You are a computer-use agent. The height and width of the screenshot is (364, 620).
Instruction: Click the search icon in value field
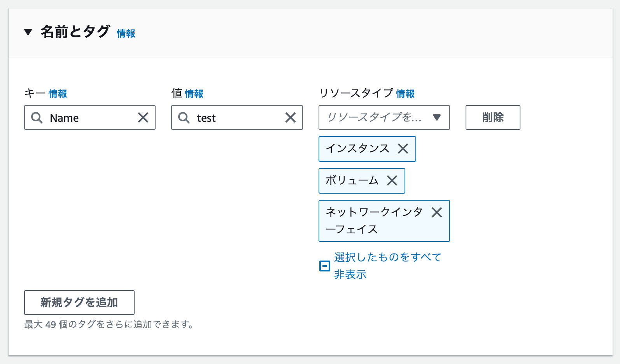184,117
